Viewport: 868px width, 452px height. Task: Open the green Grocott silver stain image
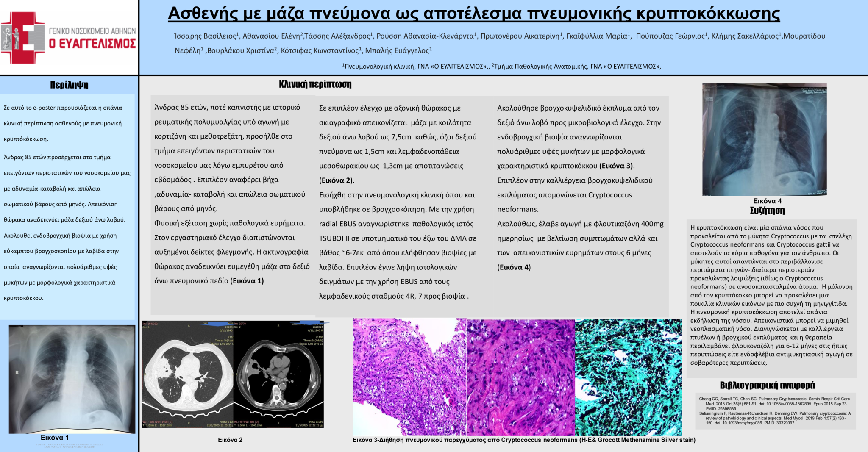[x=629, y=377]
